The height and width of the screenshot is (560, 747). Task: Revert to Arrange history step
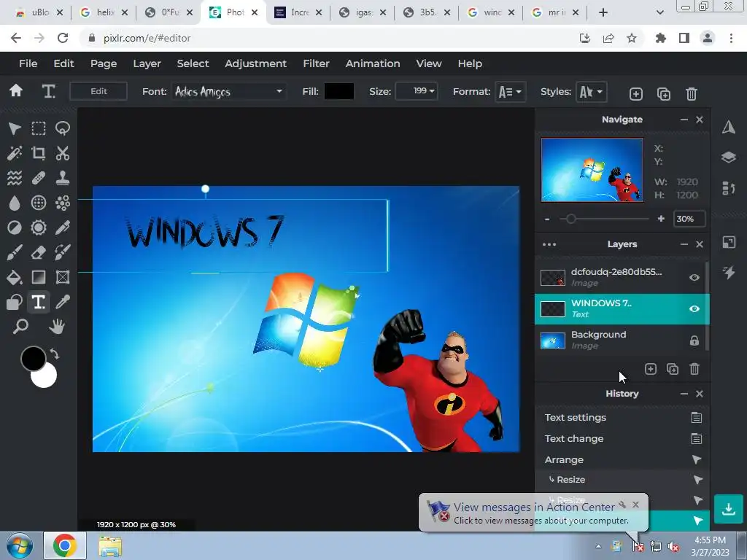(622, 459)
